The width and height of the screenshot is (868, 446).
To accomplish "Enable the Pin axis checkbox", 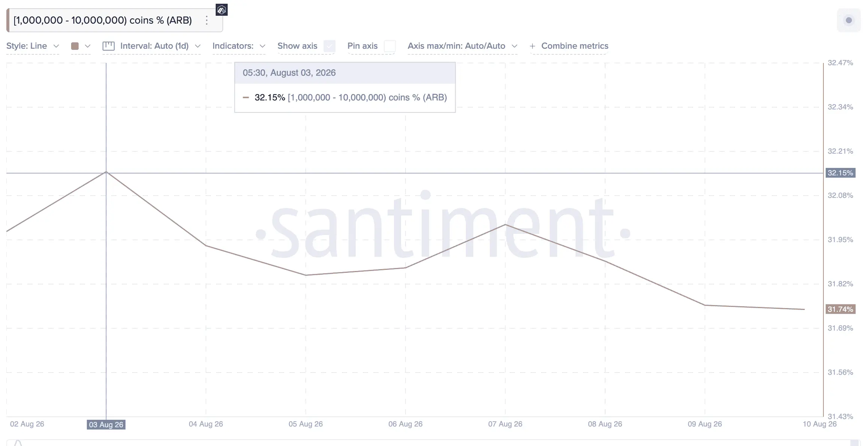I will pos(390,46).
